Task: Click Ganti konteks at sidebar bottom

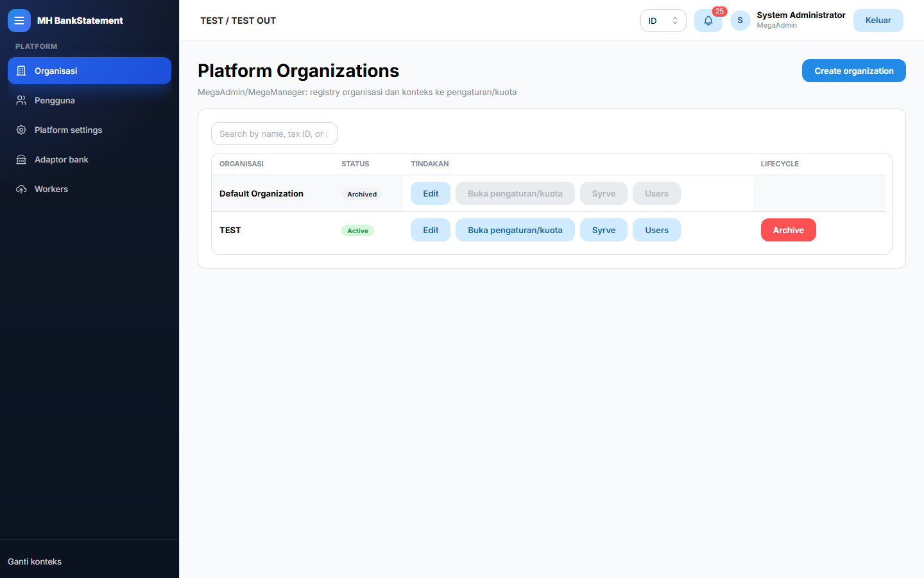Action: (x=35, y=561)
